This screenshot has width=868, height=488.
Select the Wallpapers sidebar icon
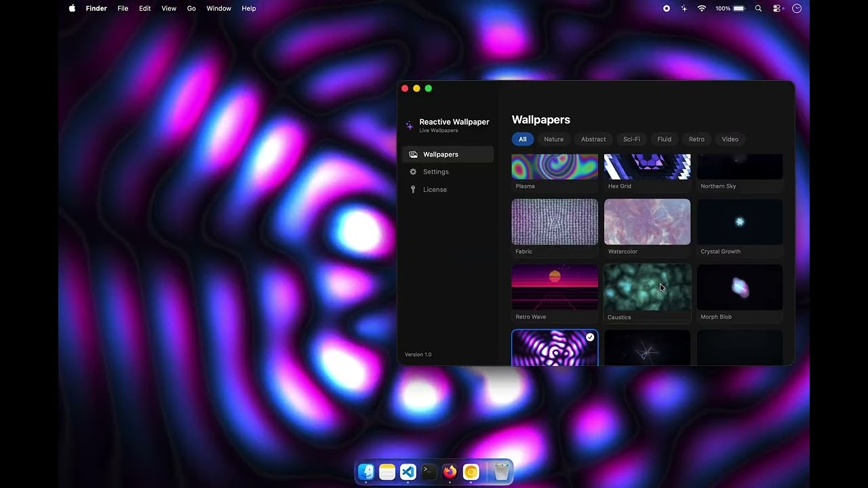click(x=414, y=154)
